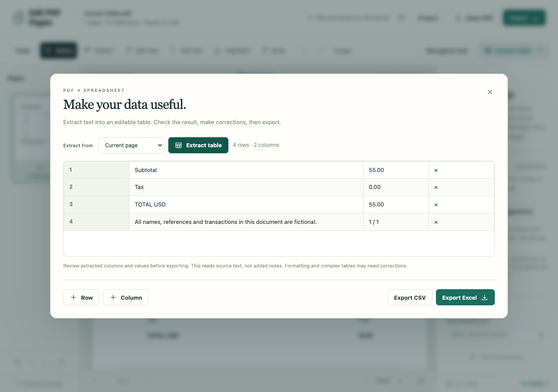This screenshot has height=392, width=558.
Task: Delete the Subtotal row with its × icon
Action: [x=436, y=170]
